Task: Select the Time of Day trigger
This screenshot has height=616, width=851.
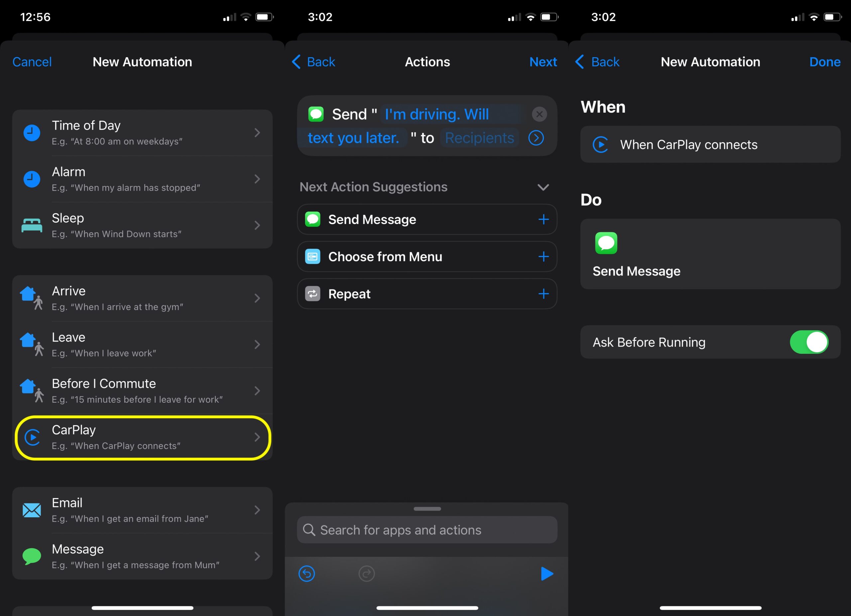Action: 142,133
